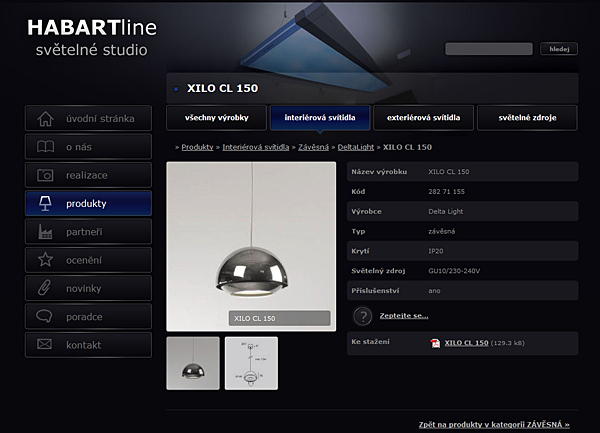Image resolution: width=600 pixels, height=433 pixels.
Task: Click the Příslušenství value ano
Action: coord(434,291)
